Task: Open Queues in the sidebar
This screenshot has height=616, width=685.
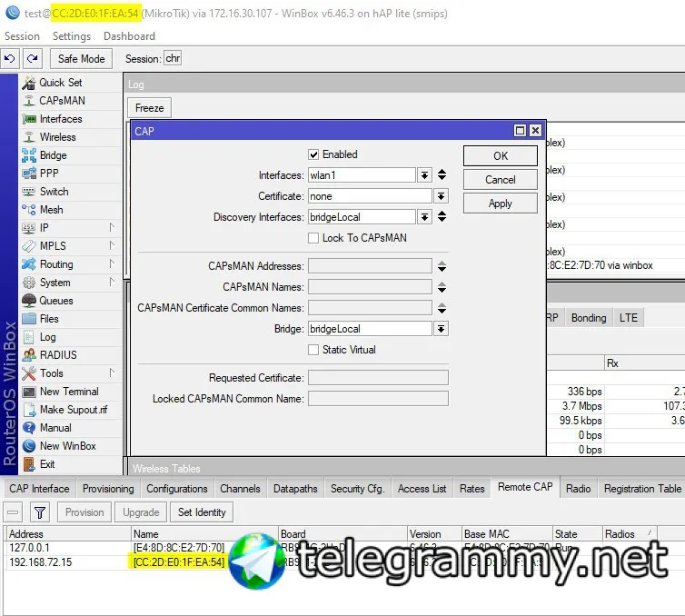Action: pos(56,301)
